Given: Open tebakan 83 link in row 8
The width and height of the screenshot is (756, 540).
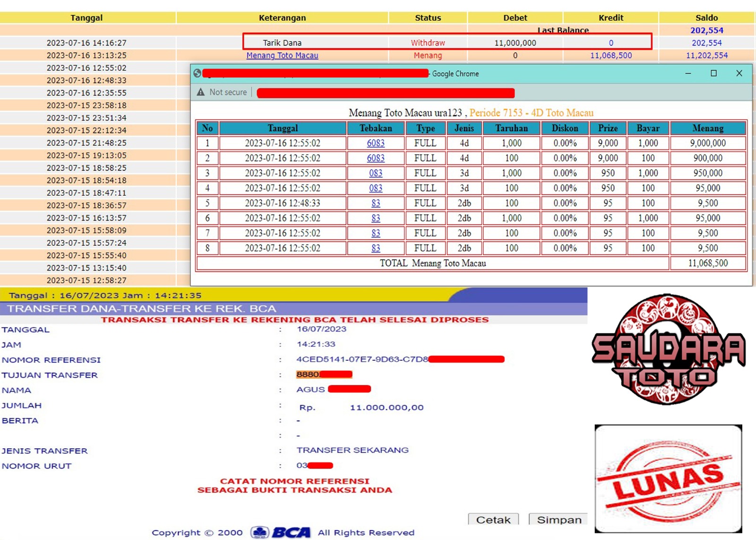Looking at the screenshot, I should pyautogui.click(x=376, y=248).
